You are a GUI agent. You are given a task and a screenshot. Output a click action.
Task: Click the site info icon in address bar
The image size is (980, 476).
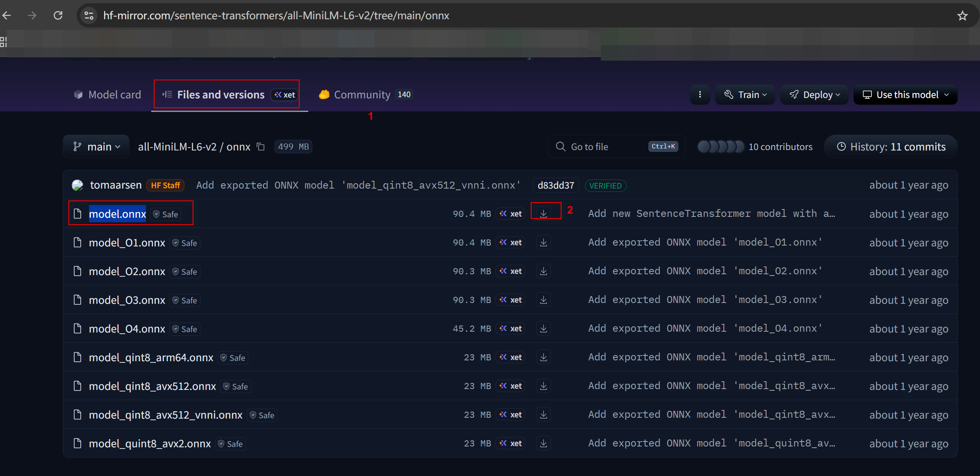(89, 16)
